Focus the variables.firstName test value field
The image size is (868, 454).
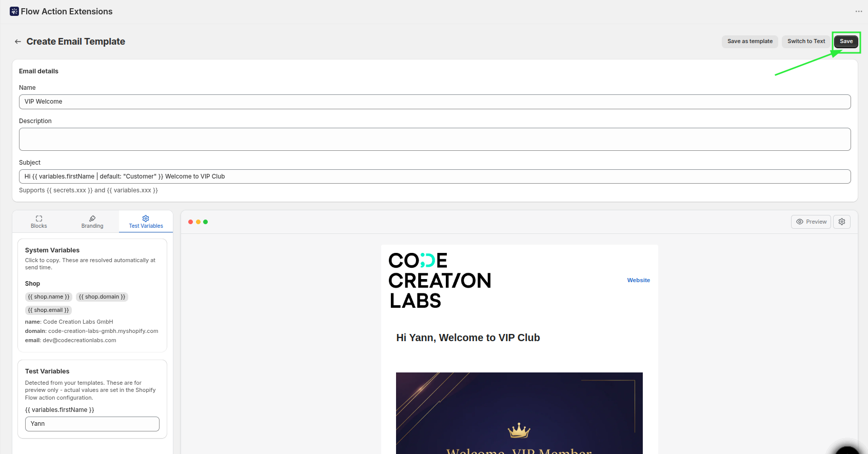tap(92, 424)
